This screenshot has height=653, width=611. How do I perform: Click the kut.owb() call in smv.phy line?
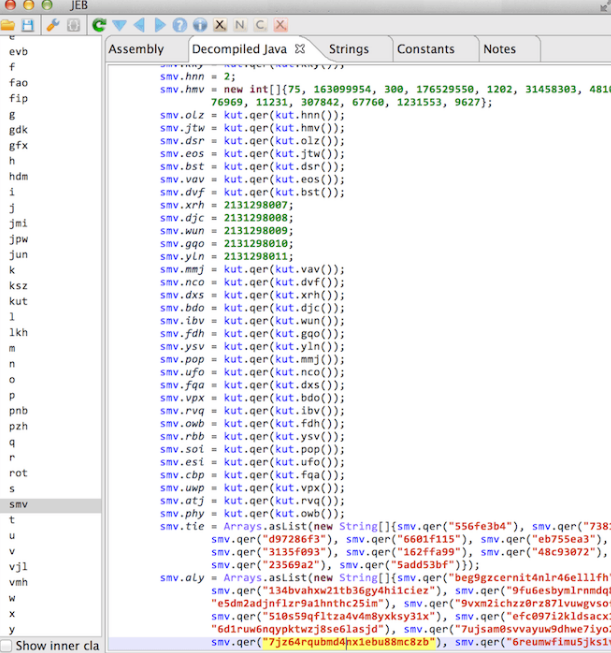coord(307,513)
